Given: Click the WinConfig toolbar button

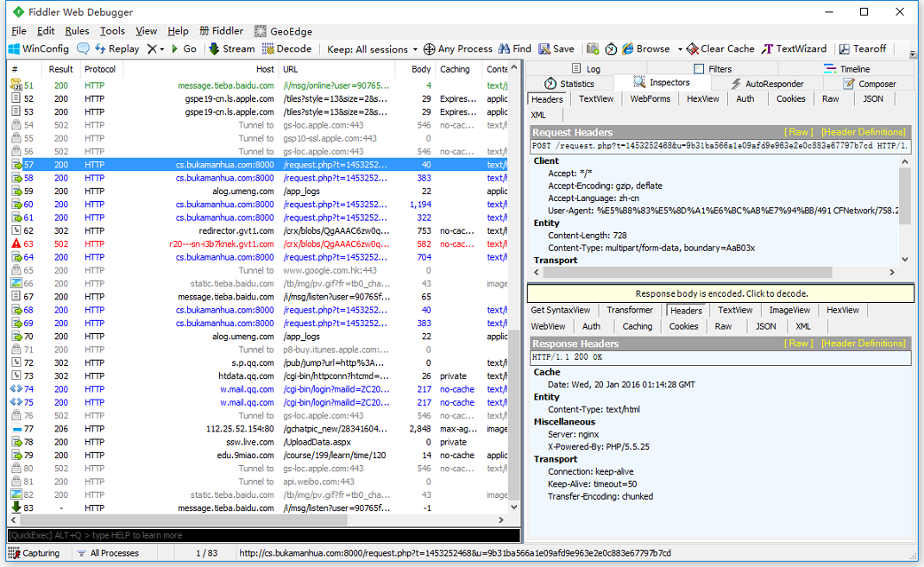Looking at the screenshot, I should click(39, 49).
